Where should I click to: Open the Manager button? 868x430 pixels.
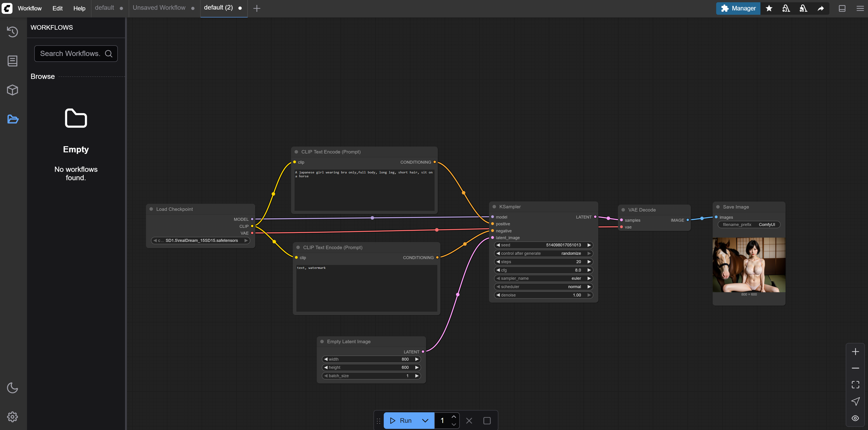pyautogui.click(x=738, y=8)
